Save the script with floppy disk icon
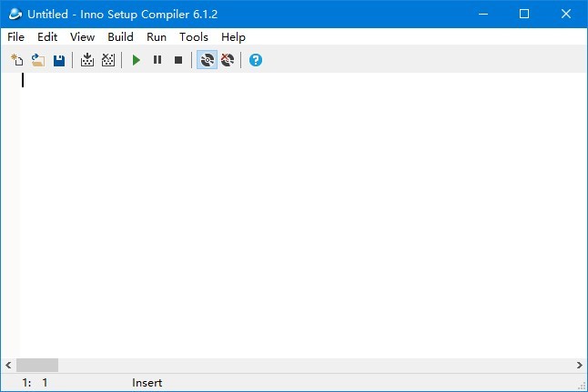The image size is (588, 392). click(x=59, y=60)
